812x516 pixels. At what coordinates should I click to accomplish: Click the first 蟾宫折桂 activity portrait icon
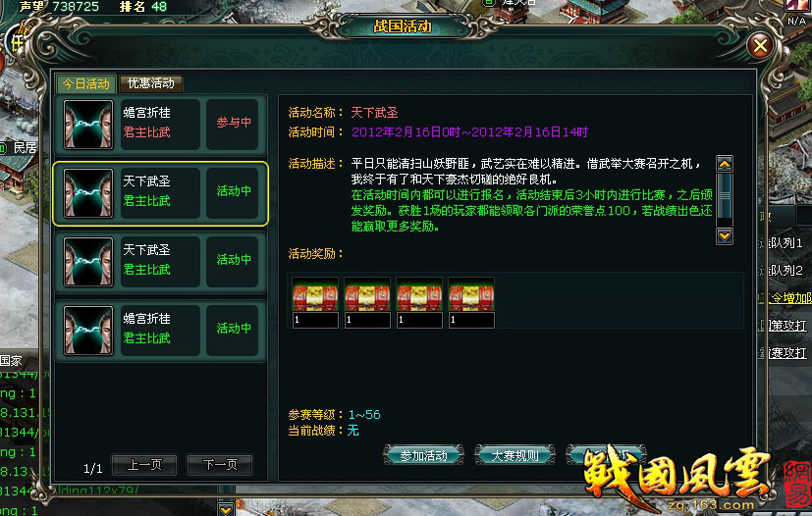(x=88, y=125)
